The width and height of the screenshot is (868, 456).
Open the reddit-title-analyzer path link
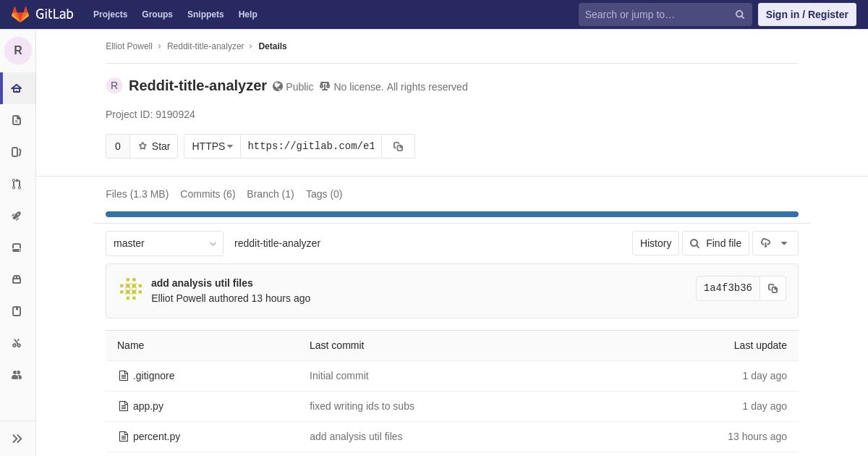click(277, 243)
